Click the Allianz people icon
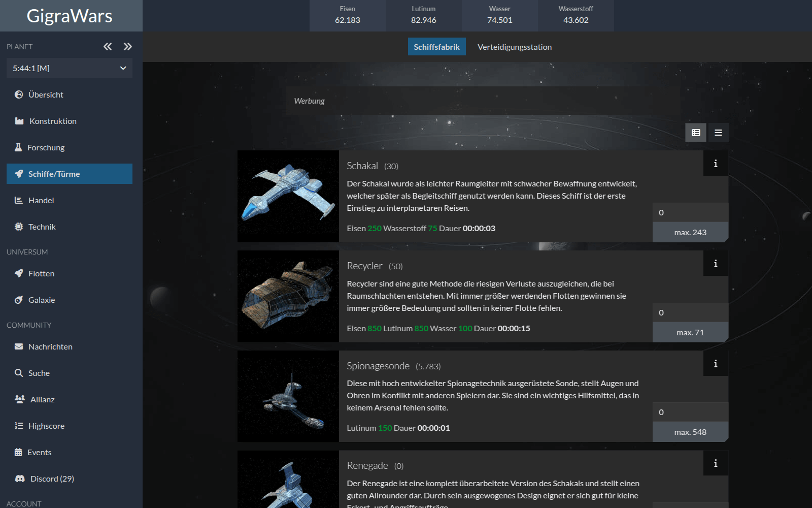The width and height of the screenshot is (812, 508). (20, 399)
